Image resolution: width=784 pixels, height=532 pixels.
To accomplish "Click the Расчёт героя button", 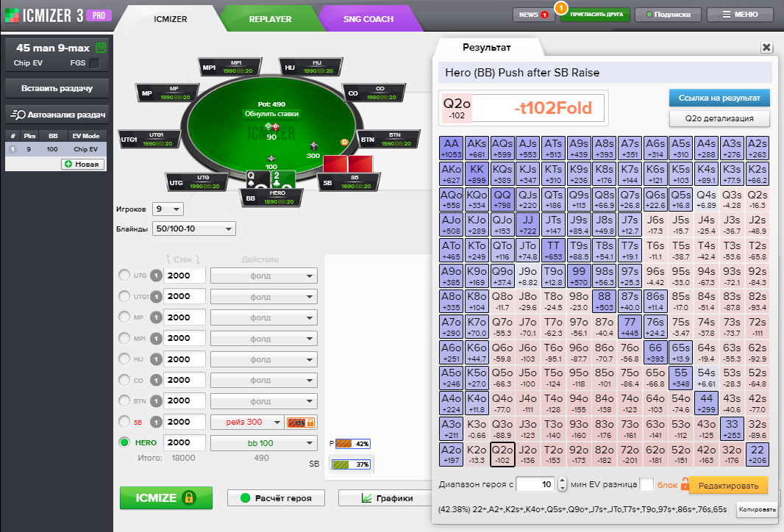I will click(x=276, y=498).
